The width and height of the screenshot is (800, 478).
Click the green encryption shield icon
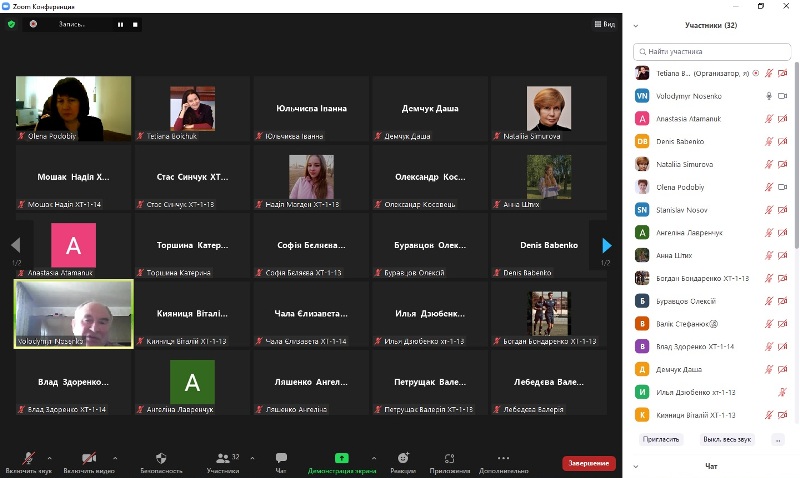pyautogui.click(x=11, y=23)
